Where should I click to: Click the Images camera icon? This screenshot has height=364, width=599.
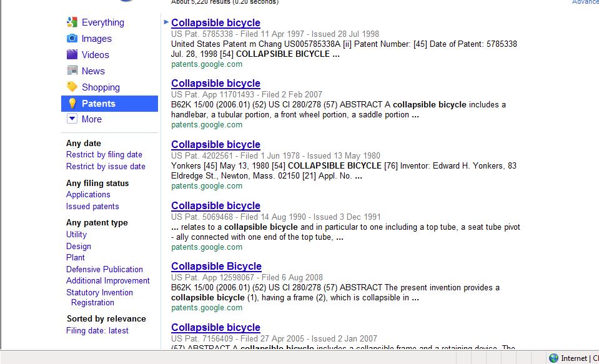pyautogui.click(x=72, y=39)
